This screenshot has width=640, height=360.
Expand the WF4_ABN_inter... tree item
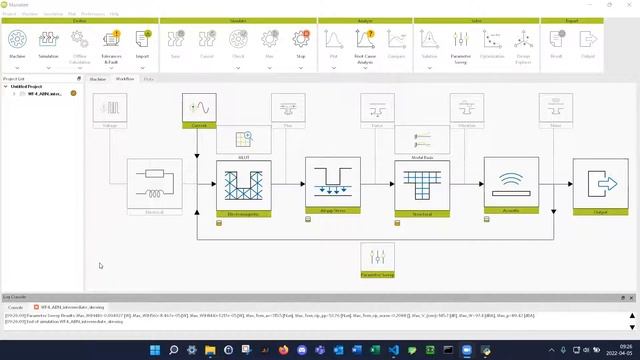[14, 94]
